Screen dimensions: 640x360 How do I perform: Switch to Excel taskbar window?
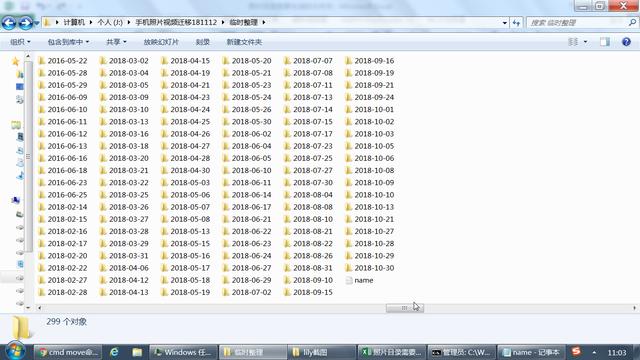tap(392, 352)
